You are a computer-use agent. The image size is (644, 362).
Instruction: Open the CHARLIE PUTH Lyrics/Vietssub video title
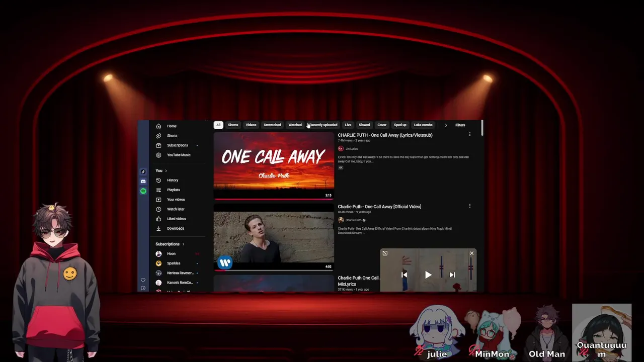[385, 135]
